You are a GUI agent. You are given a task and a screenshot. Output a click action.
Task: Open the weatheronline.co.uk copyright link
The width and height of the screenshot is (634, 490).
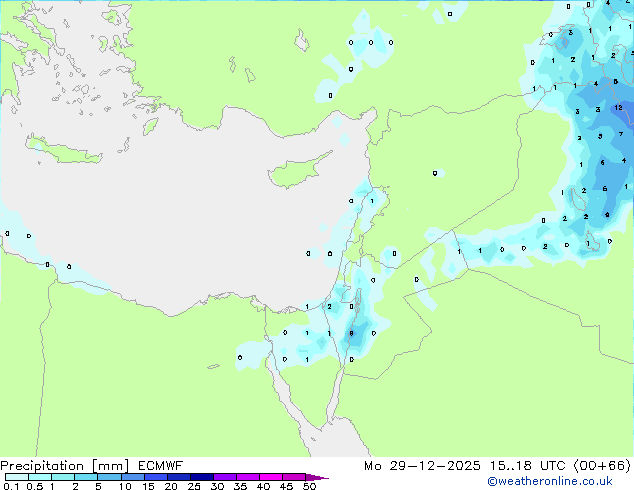click(x=549, y=481)
